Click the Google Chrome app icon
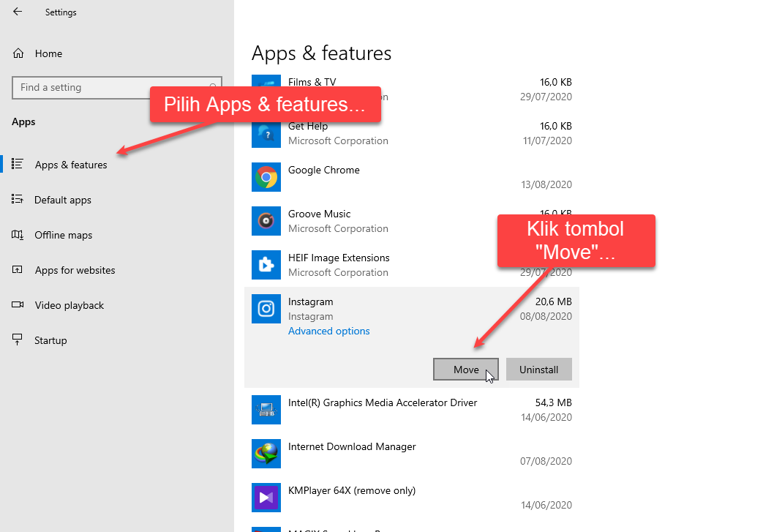Image resolution: width=763 pixels, height=532 pixels. pos(266,176)
